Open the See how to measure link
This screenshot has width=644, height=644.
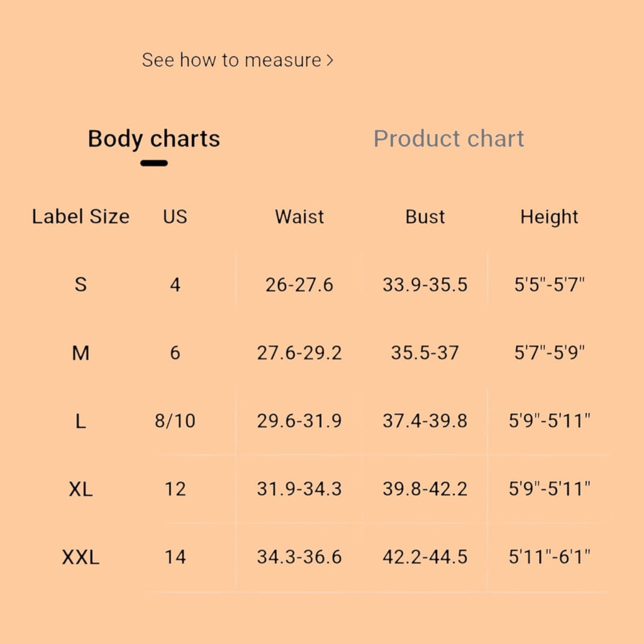point(237,60)
